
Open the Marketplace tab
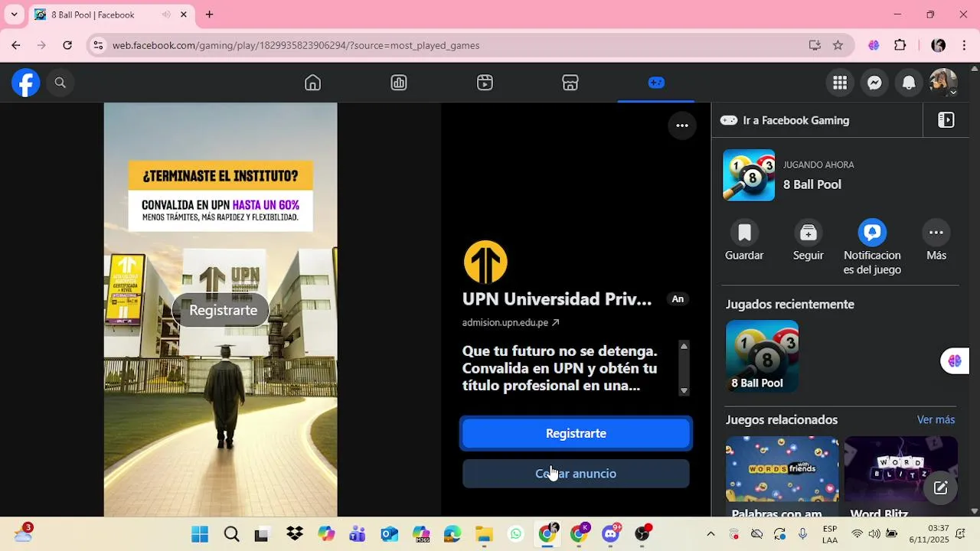point(570,83)
